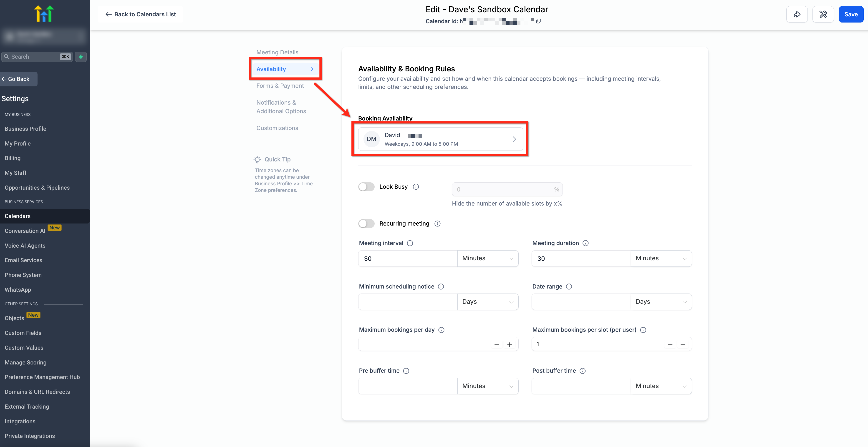The image size is (868, 447).
Task: Decrease Maximum bookings per slot with minus
Action: [x=670, y=344]
